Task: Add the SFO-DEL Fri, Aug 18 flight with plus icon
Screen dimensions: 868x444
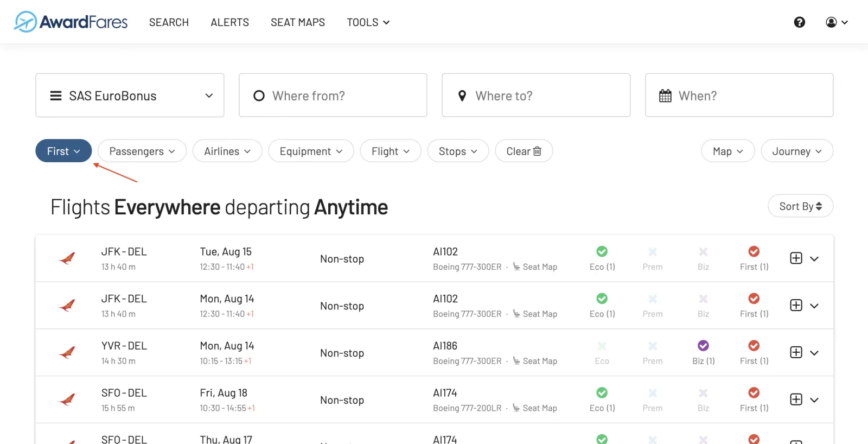Action: coord(796,399)
